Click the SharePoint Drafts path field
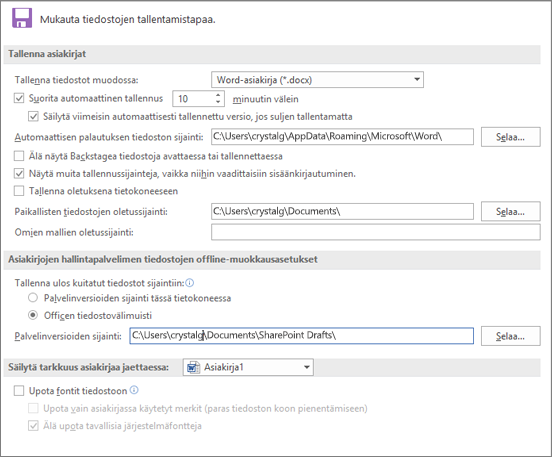 click(x=301, y=336)
